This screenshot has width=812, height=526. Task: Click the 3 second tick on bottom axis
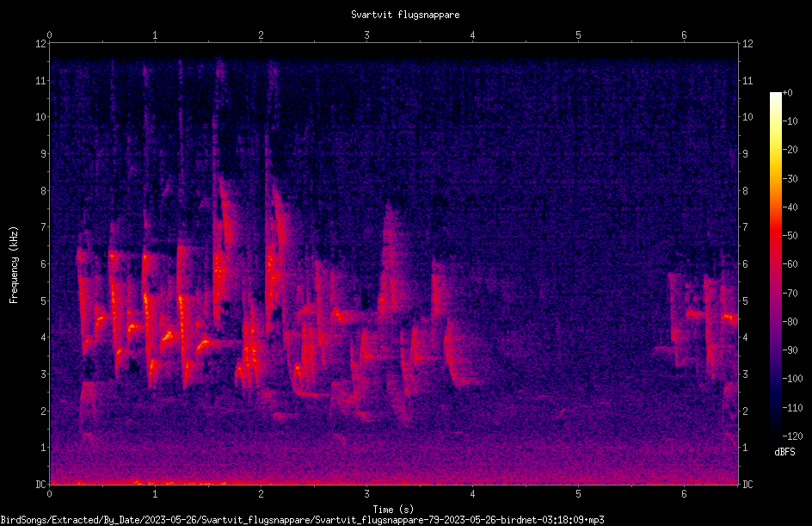[366, 494]
